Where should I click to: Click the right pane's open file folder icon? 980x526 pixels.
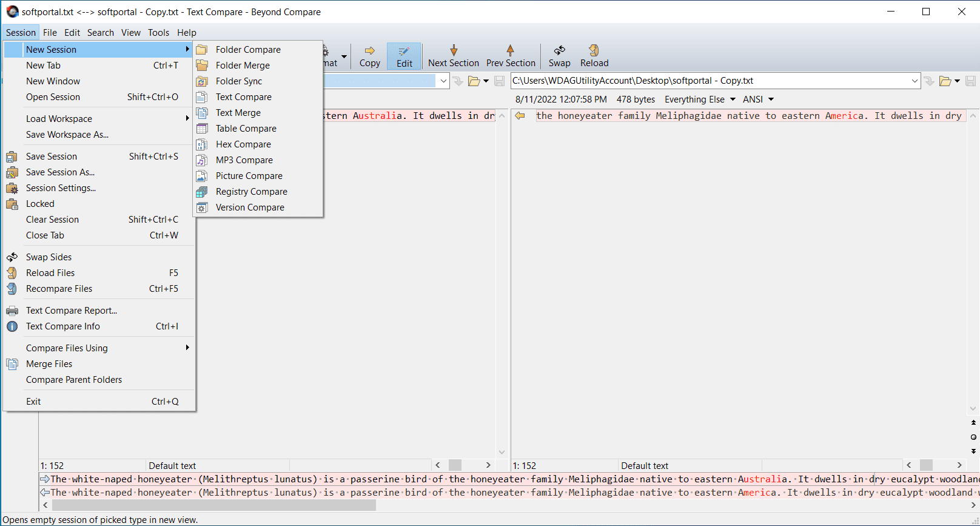tap(945, 81)
